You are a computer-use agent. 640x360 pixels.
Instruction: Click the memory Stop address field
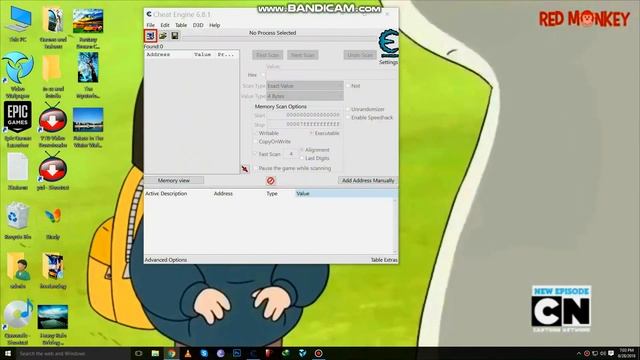tap(304, 124)
